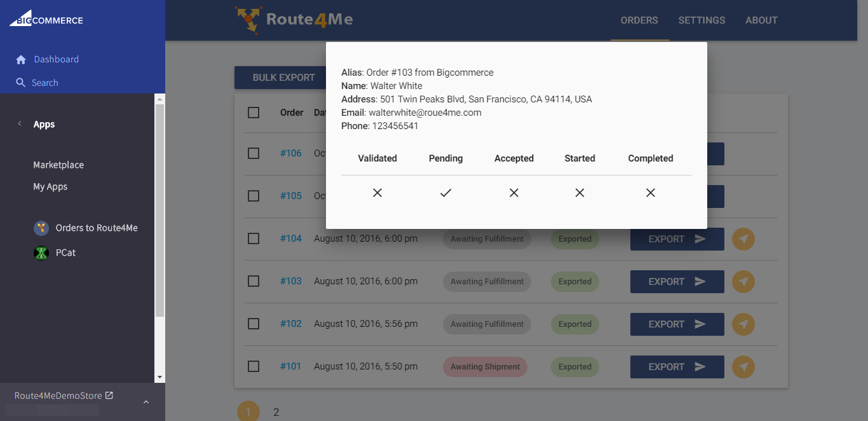Select the checkbox for order #102

[254, 324]
